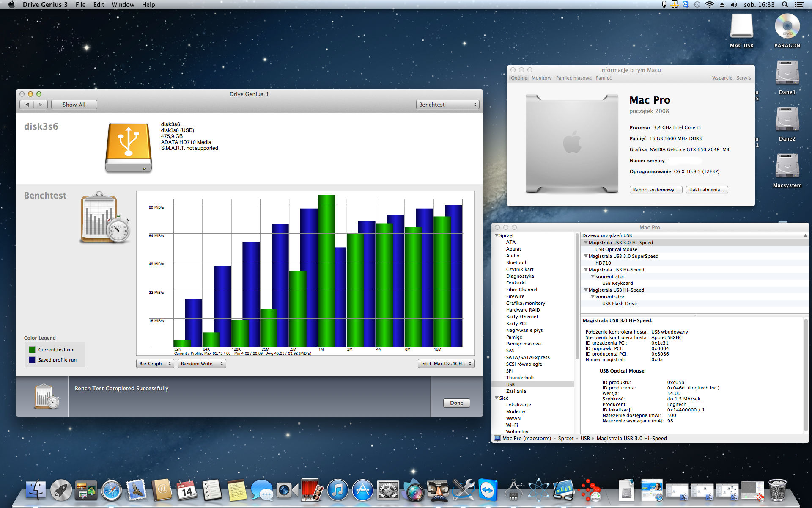
Task: Select SATA/SATAExpress in the sidebar list
Action: pyautogui.click(x=528, y=357)
